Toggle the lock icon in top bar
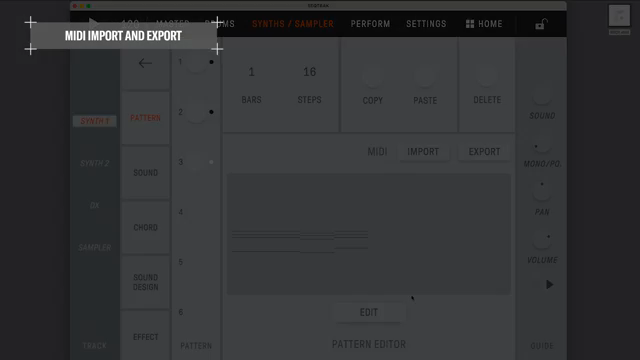This screenshot has height=360, width=640. pyautogui.click(x=541, y=24)
